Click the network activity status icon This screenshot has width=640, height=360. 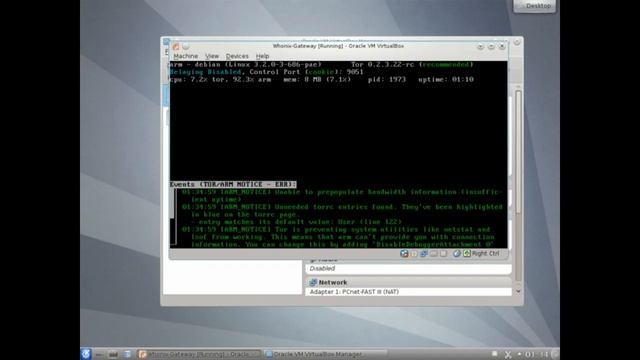pyautogui.click(x=423, y=253)
